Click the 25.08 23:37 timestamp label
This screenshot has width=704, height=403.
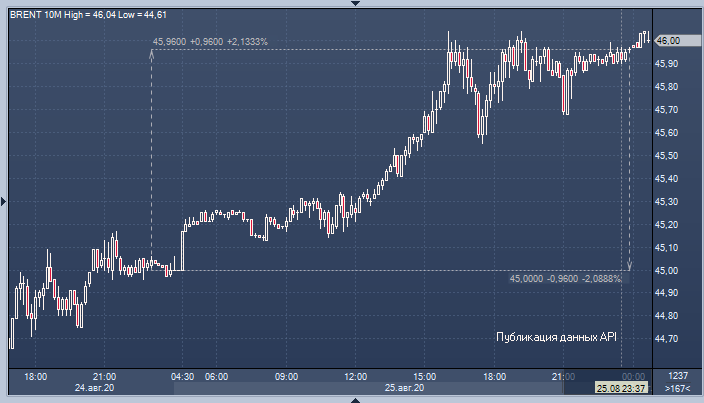(622, 388)
